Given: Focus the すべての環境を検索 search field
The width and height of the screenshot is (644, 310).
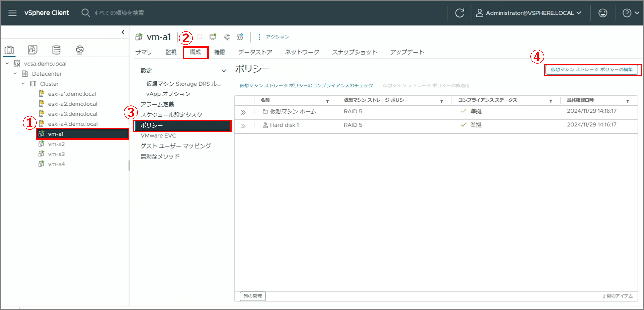Looking at the screenshot, I should pyautogui.click(x=119, y=13).
